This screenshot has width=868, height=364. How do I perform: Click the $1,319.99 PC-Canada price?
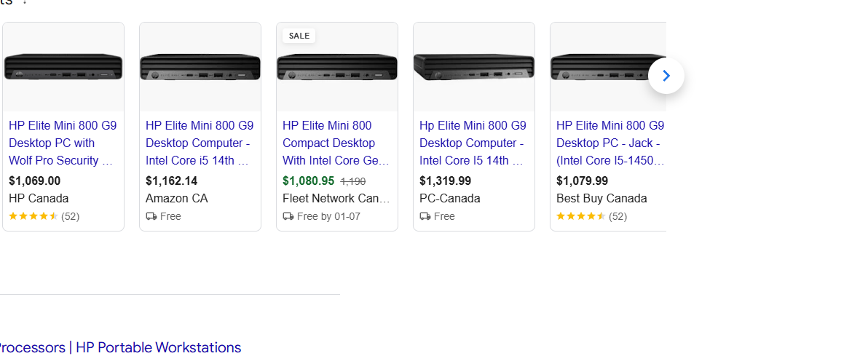[x=445, y=181]
